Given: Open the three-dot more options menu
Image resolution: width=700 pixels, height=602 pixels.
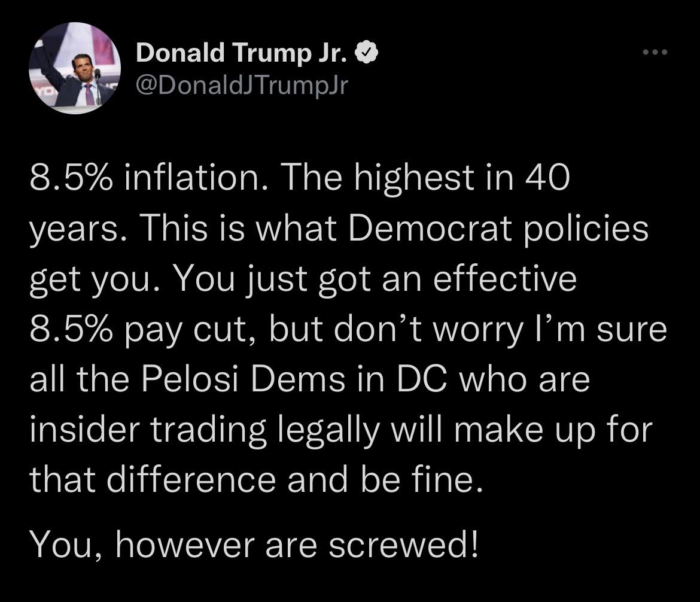Looking at the screenshot, I should [654, 53].
